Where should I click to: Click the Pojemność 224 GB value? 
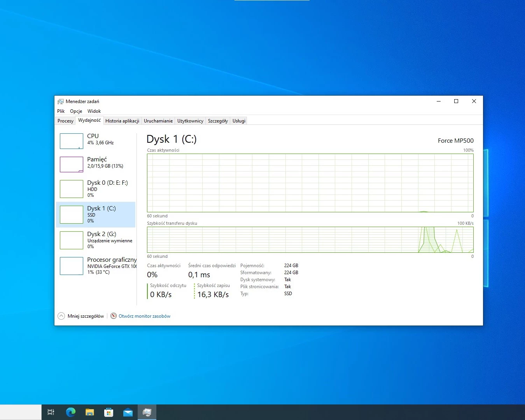(x=291, y=266)
